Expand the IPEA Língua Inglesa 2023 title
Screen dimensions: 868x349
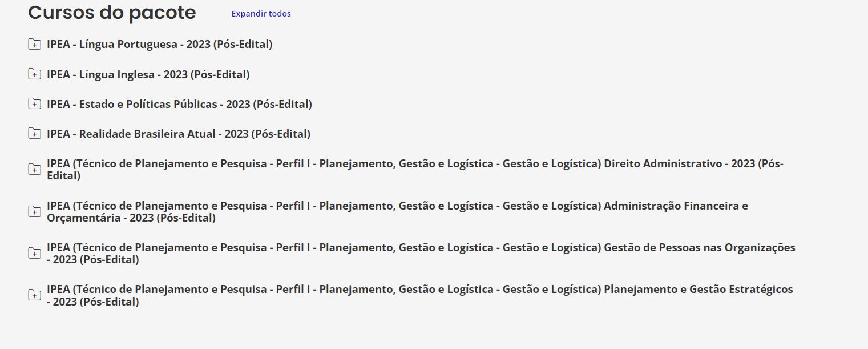148,74
